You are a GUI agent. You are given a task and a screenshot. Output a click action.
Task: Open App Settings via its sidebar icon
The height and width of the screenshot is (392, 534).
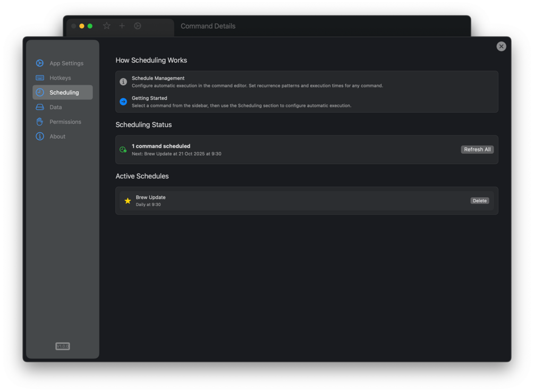click(x=40, y=63)
